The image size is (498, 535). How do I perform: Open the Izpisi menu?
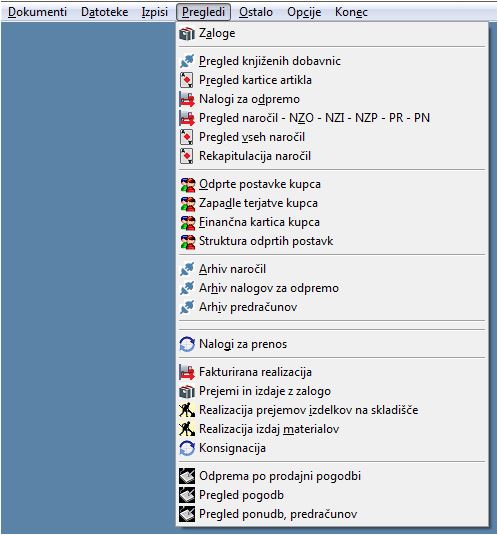pos(155,12)
